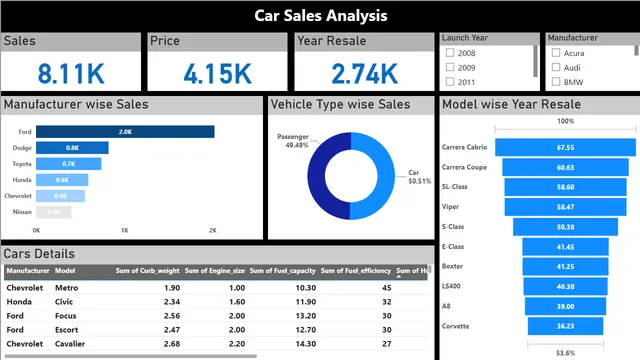
Task: Click the Manufacturer wise Sales title
Action: click(x=76, y=104)
